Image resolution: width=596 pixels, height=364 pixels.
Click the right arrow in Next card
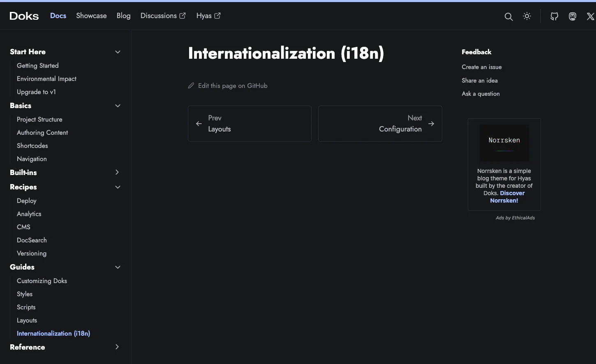tap(431, 124)
